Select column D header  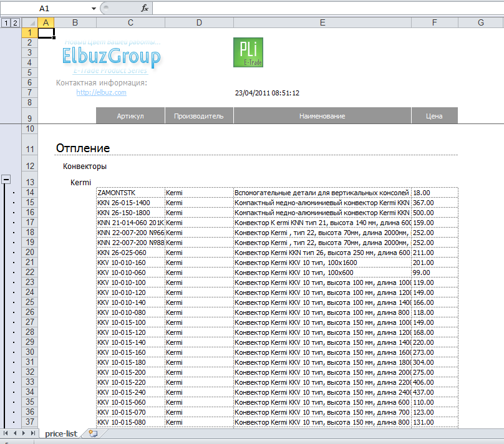click(199, 22)
